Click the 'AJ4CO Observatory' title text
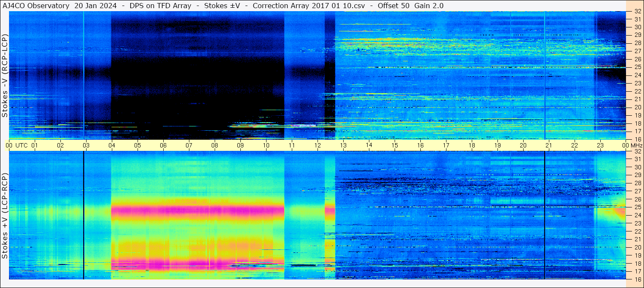644x288 pixels. click(36, 6)
